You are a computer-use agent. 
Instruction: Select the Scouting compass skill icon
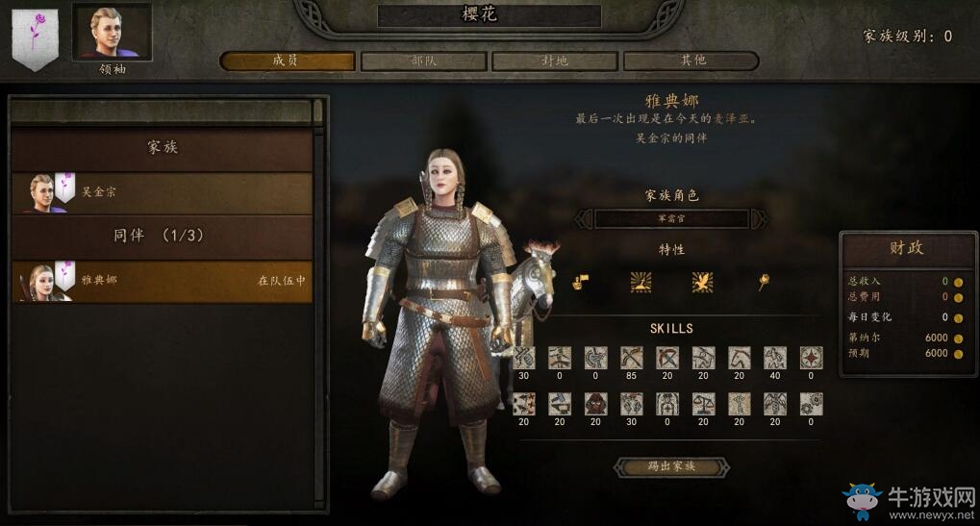pos(812,359)
